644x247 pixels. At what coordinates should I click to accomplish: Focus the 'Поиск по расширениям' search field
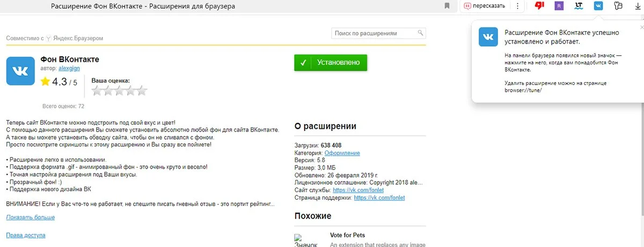[x=378, y=33]
